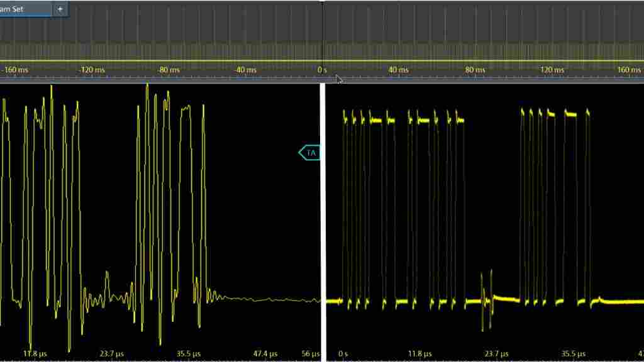Click the 40 ms label in the overview timeline
Viewport: 644px width, 362px height.
[397, 70]
